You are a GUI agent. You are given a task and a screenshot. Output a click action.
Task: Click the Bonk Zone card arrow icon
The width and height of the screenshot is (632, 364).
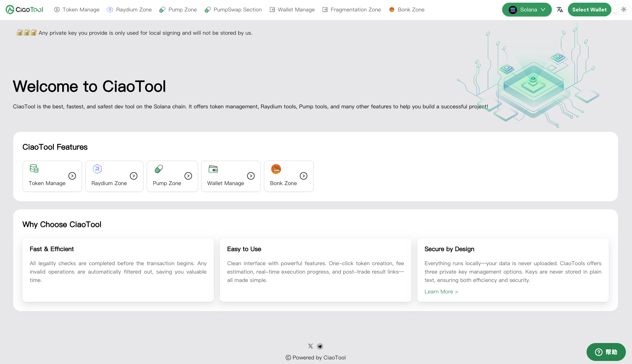pyautogui.click(x=304, y=176)
